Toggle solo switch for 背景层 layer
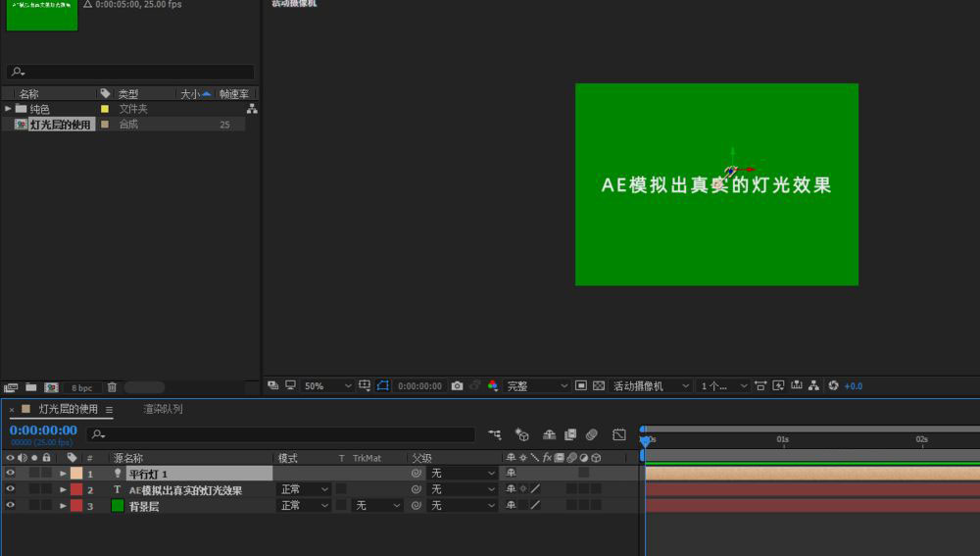 (34, 505)
